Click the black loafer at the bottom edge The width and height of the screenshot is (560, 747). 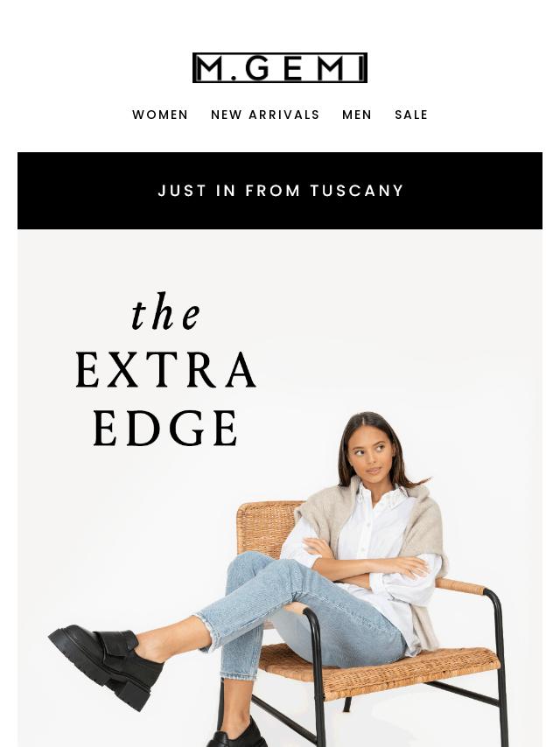(237, 736)
